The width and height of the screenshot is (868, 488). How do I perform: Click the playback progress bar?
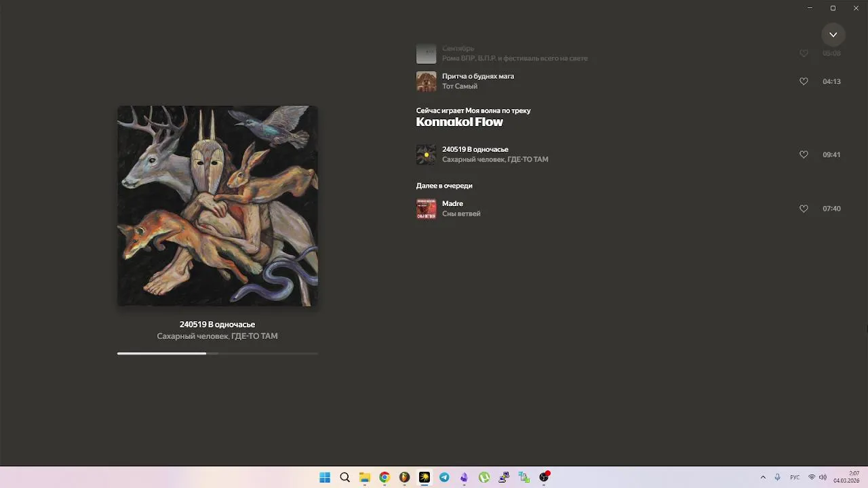point(217,353)
